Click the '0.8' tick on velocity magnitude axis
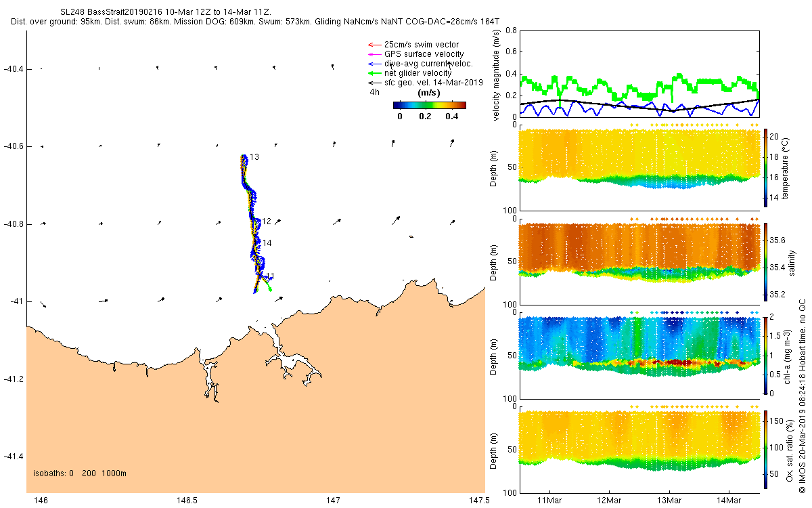This screenshot has width=812, height=508. [x=511, y=31]
